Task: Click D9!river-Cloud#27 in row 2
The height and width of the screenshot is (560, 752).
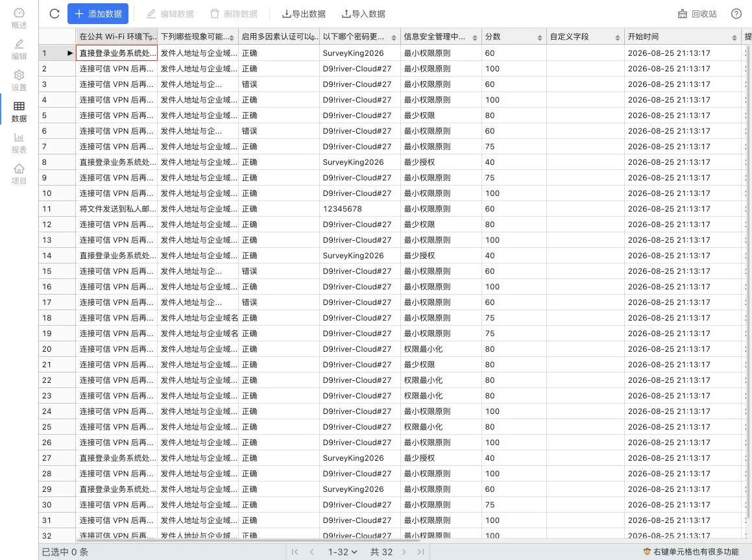Action: point(359,69)
